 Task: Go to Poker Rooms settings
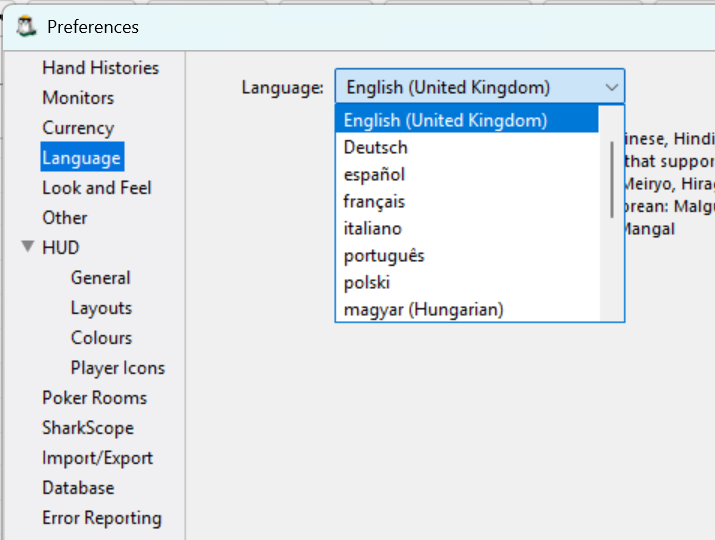coord(94,398)
